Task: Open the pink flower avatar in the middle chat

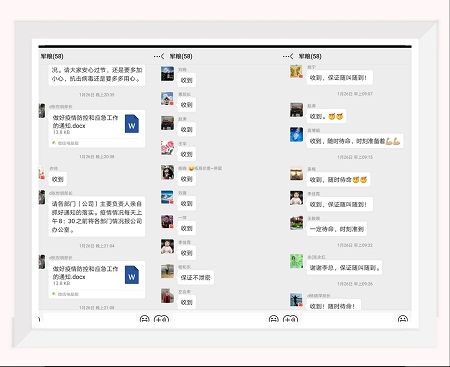Action: 167,148
